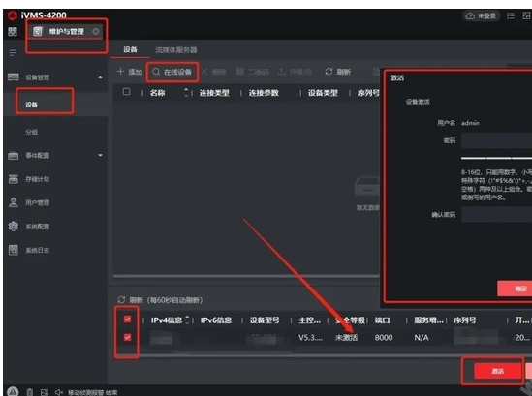Collapse the sidebar using the hamburger icon

pos(13,53)
